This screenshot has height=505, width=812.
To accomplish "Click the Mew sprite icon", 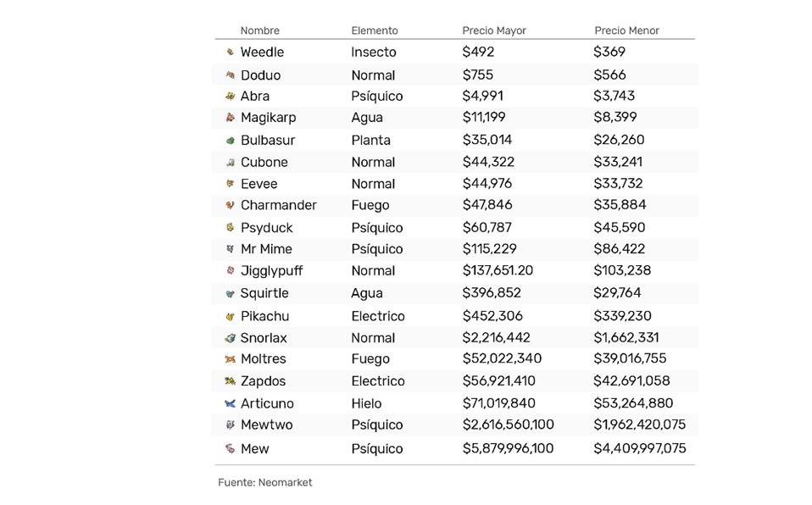I will click(231, 448).
